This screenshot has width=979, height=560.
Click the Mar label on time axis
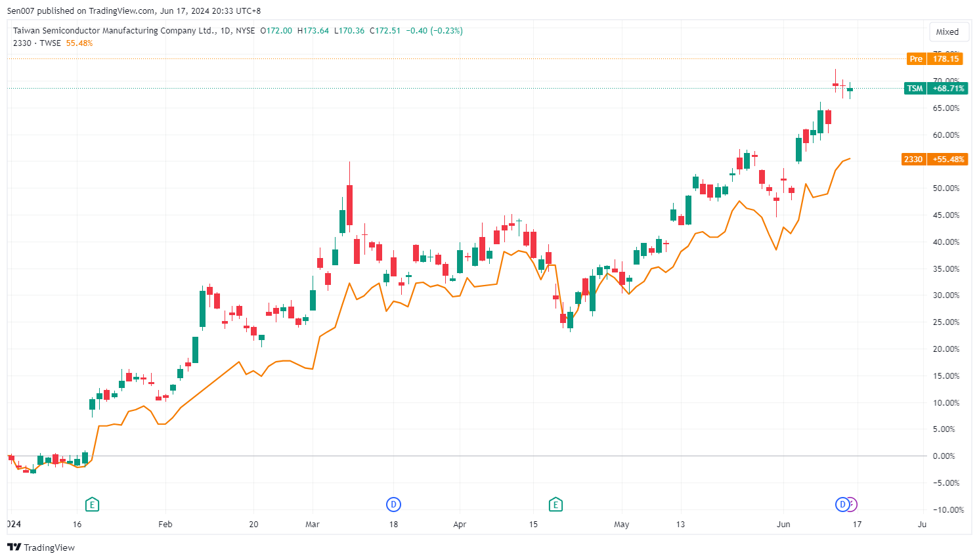coord(313,525)
